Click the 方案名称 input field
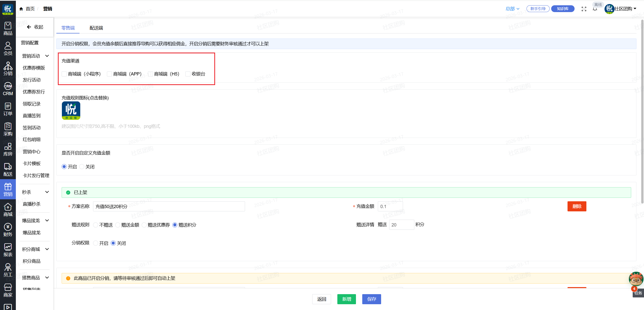This screenshot has width=644, height=310. click(169, 206)
